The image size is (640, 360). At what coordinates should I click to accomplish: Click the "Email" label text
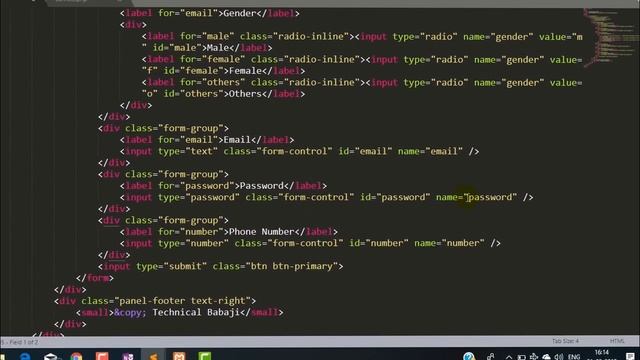pos(237,140)
